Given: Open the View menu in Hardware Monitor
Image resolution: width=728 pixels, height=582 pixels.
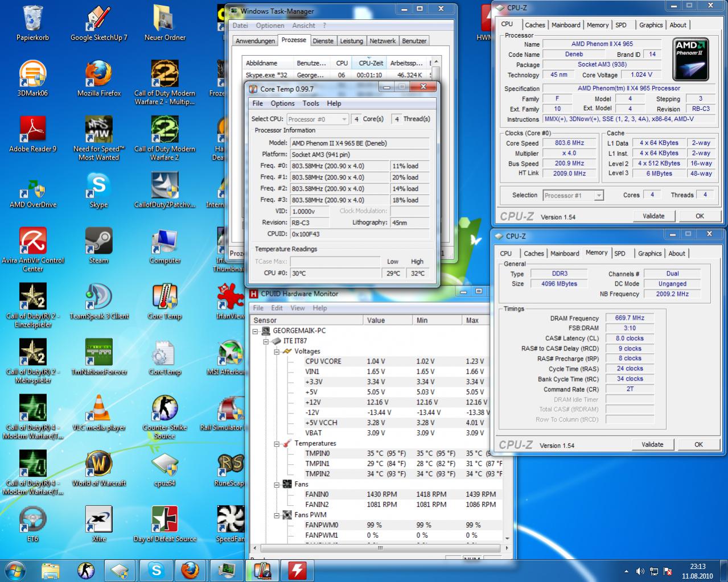Looking at the screenshot, I should click(298, 308).
